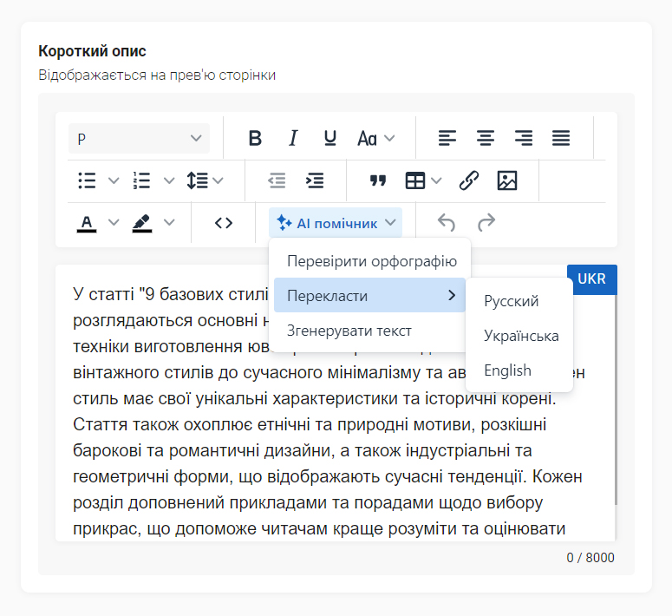Open the highlight color picker arrow
The width and height of the screenshot is (672, 616).
coord(169,222)
